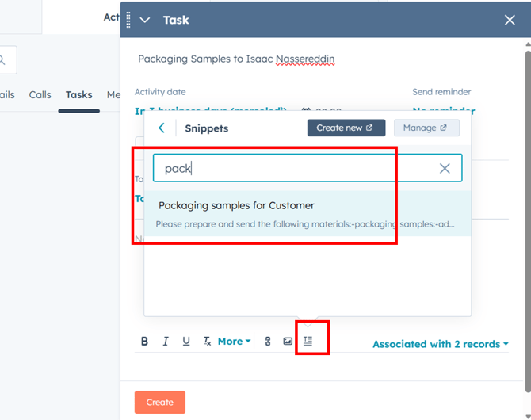Open Associated with 2 records dropdown

pos(440,344)
